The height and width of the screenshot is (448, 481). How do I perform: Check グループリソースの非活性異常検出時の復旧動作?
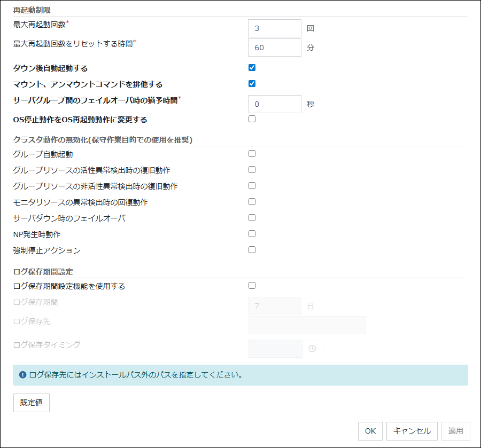click(252, 185)
